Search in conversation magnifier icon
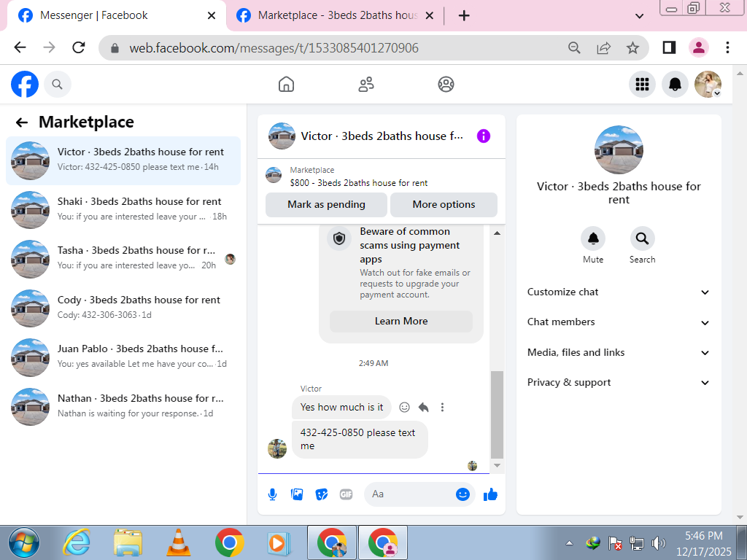This screenshot has height=560, width=747. 642,238
